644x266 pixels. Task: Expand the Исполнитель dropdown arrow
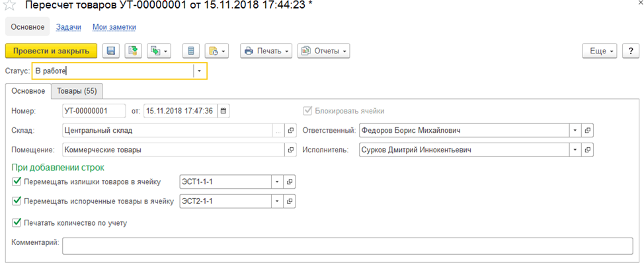click(x=575, y=150)
